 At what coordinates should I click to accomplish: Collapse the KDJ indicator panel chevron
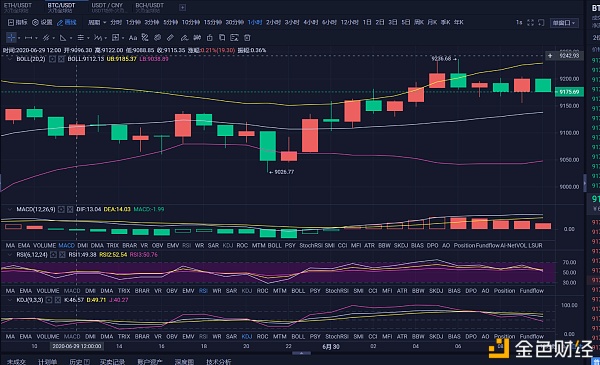10,300
